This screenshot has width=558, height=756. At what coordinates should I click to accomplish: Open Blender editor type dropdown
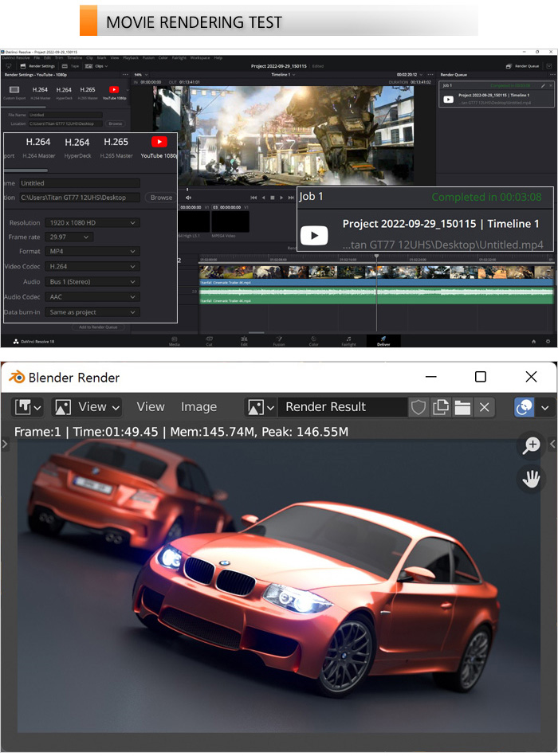27,407
